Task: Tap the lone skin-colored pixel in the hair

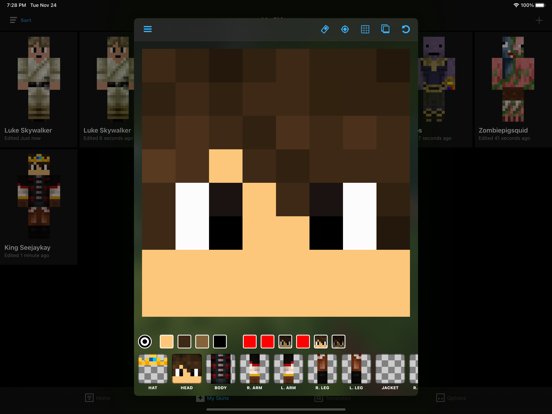Action: [x=226, y=166]
